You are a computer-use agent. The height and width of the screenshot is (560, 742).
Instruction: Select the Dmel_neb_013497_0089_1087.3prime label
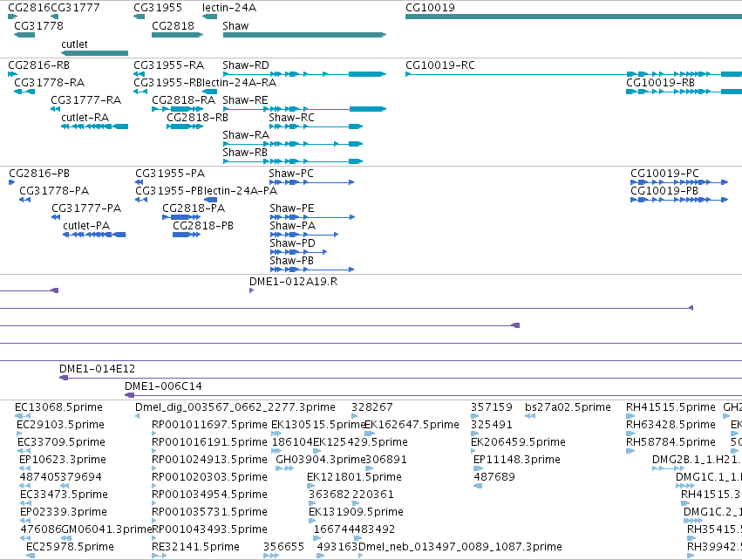click(460, 547)
